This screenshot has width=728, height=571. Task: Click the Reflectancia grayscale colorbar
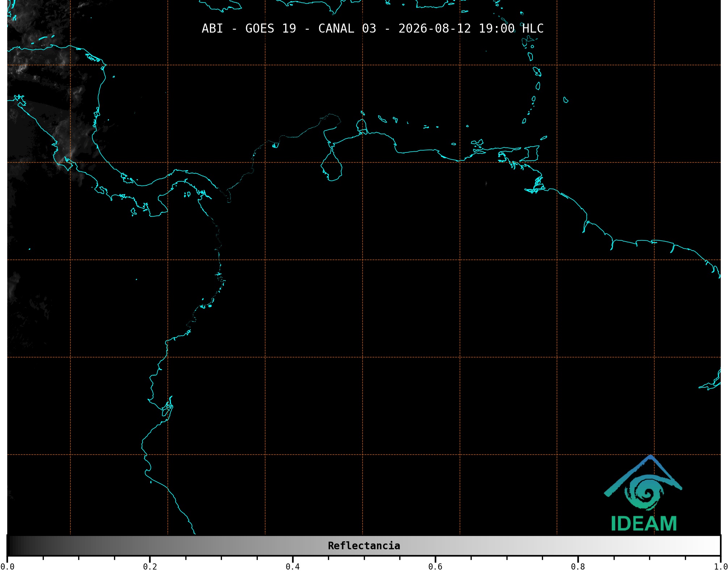click(x=364, y=546)
